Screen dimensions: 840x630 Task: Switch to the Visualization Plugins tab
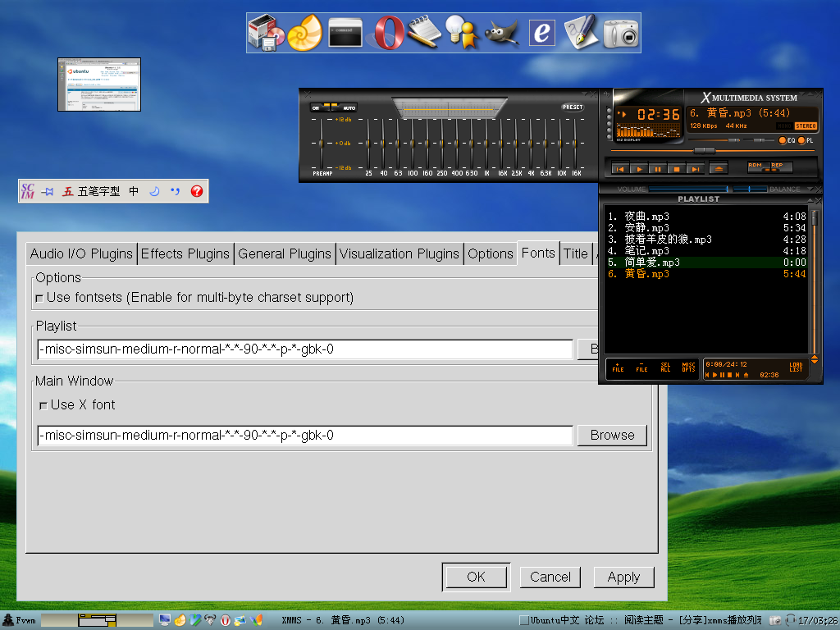[x=399, y=254]
